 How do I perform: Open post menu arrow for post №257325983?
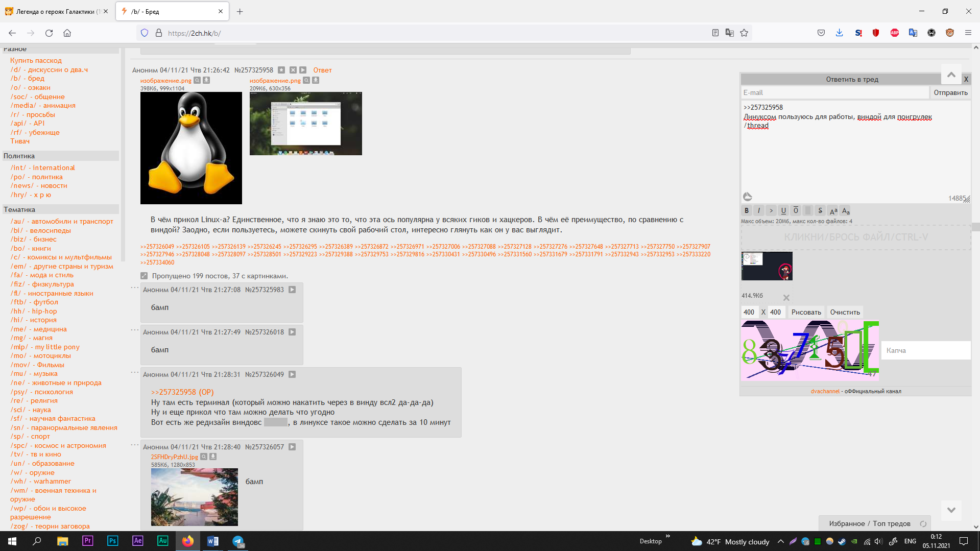(x=292, y=290)
